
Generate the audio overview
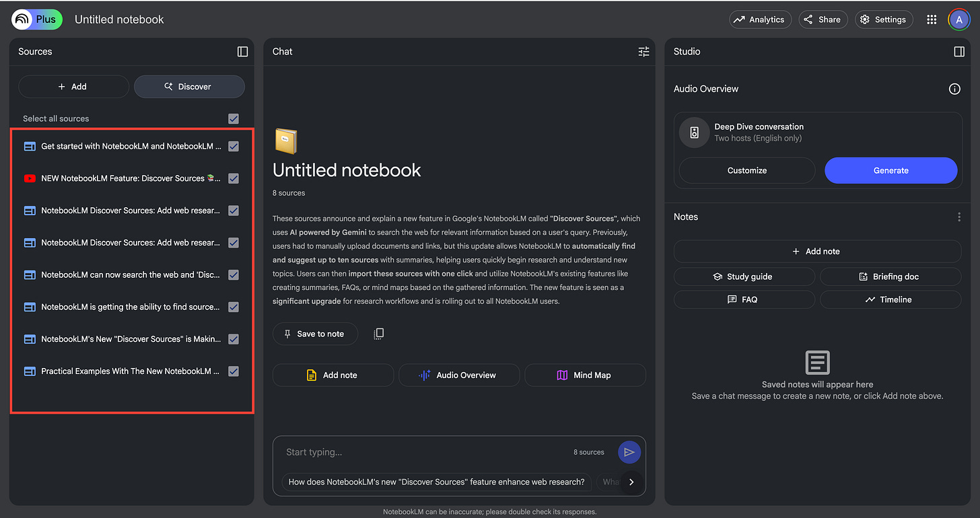click(891, 170)
